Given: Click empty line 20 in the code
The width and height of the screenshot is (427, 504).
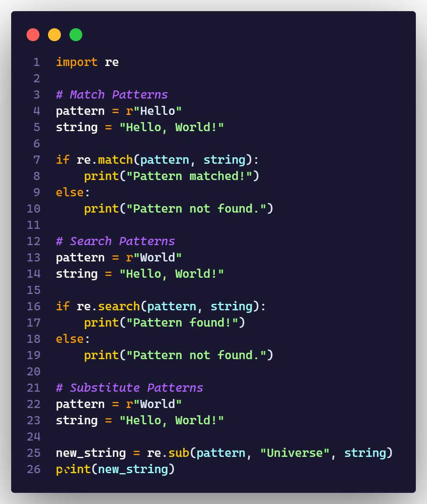Looking at the screenshot, I should (x=171, y=372).
